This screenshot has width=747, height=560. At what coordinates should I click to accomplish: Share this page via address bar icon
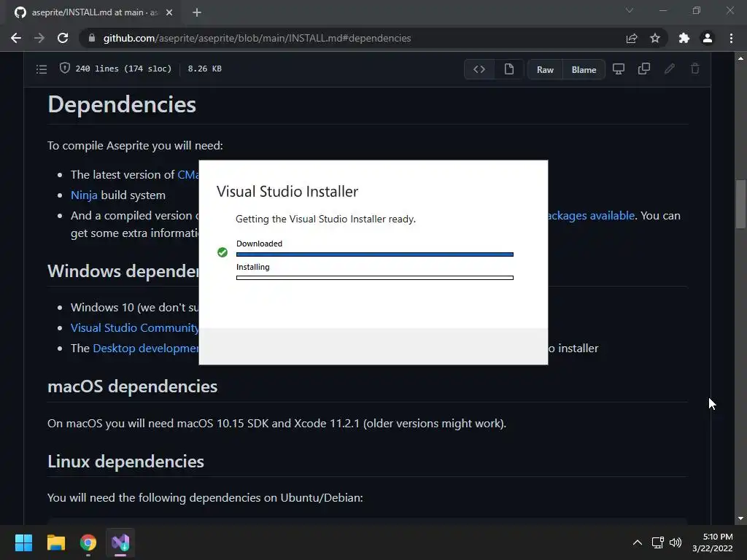[632, 38]
